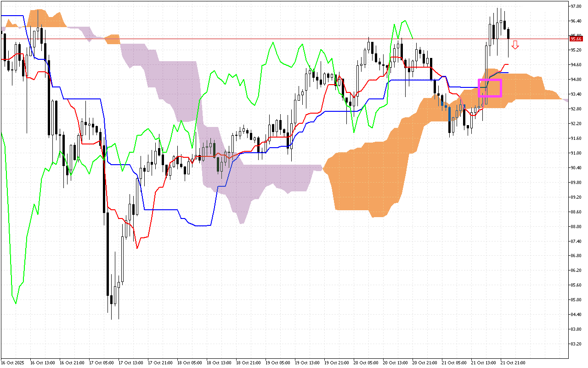Image resolution: width=588 pixels, height=368 pixels.
Task: Click the blue line's flat bottom near 88.00
Action: point(202,225)
